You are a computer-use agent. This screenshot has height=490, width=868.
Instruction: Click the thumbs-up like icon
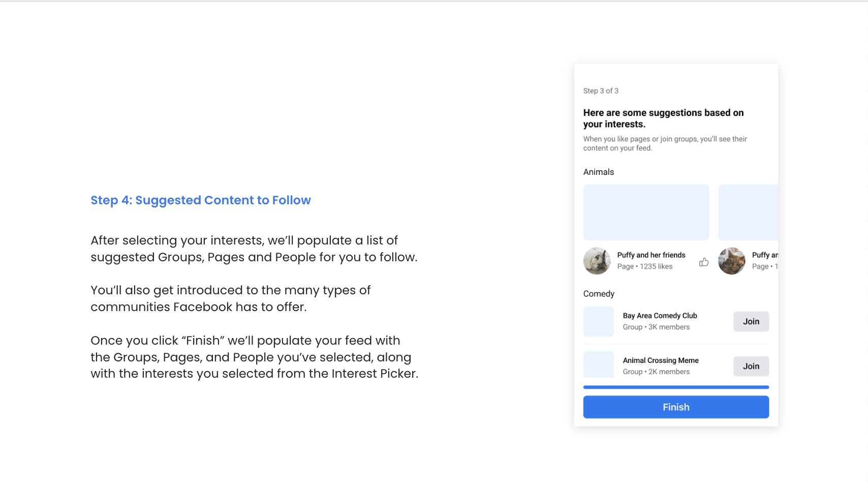pyautogui.click(x=704, y=262)
